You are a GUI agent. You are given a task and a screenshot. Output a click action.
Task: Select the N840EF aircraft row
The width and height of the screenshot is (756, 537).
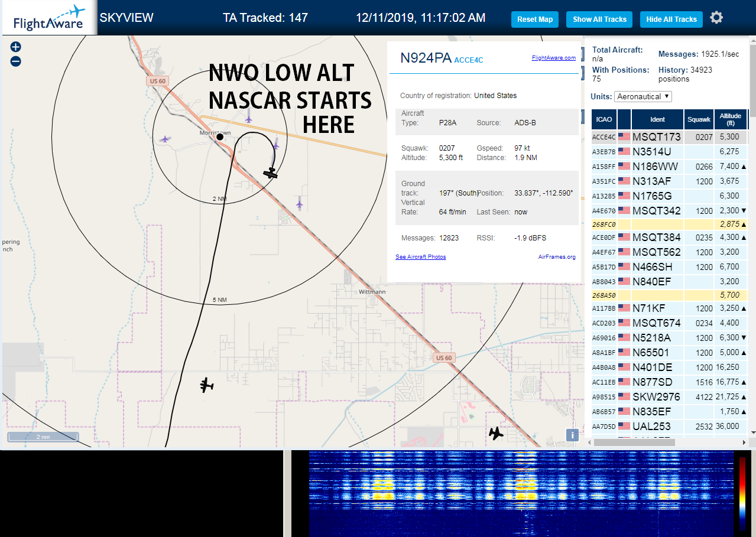(669, 282)
